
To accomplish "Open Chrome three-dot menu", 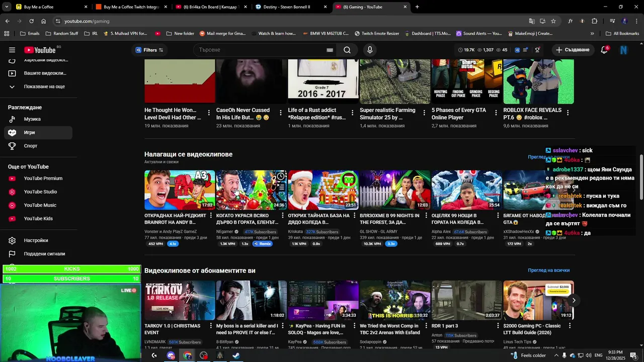I will click(637, 21).
